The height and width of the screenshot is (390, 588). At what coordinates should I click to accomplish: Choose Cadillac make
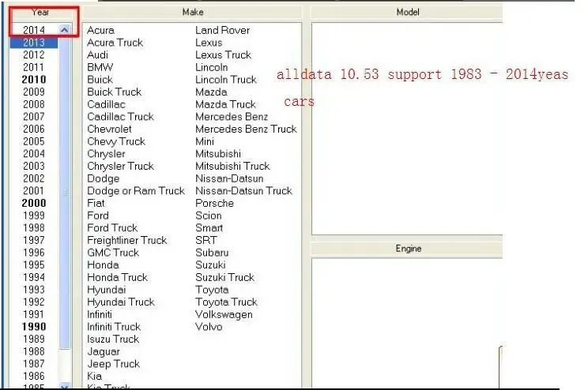click(x=106, y=104)
